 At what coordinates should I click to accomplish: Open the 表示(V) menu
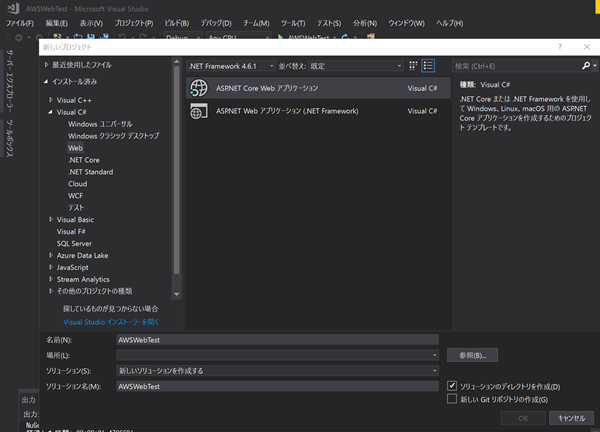91,23
